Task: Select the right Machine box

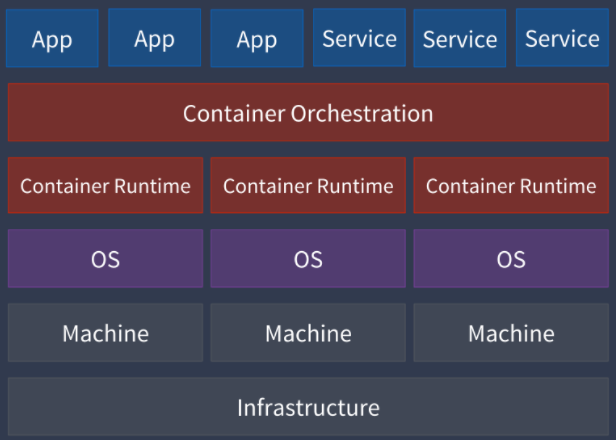Action: tap(511, 333)
